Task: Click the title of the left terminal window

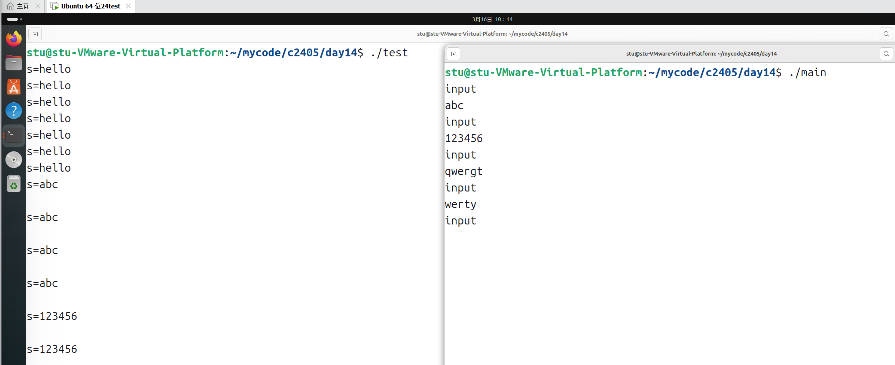Action: [x=492, y=34]
